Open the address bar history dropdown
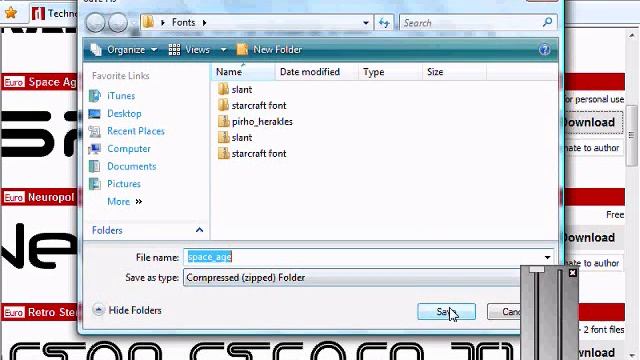 click(366, 23)
